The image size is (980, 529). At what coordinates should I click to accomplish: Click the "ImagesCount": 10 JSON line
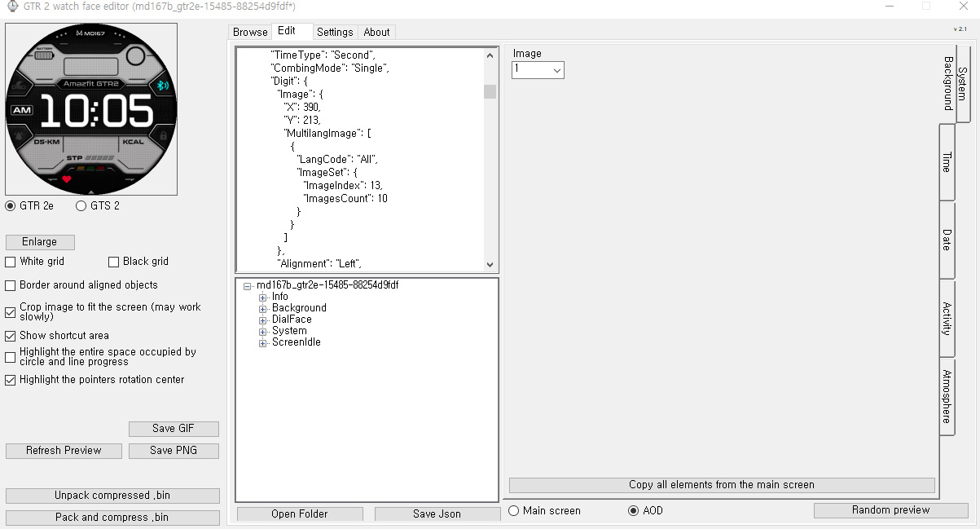coord(345,199)
